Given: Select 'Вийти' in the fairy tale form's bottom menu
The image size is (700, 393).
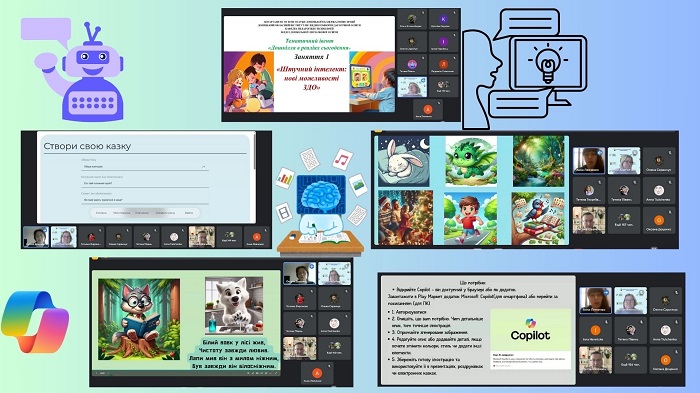Looking at the screenshot, I should [x=189, y=213].
